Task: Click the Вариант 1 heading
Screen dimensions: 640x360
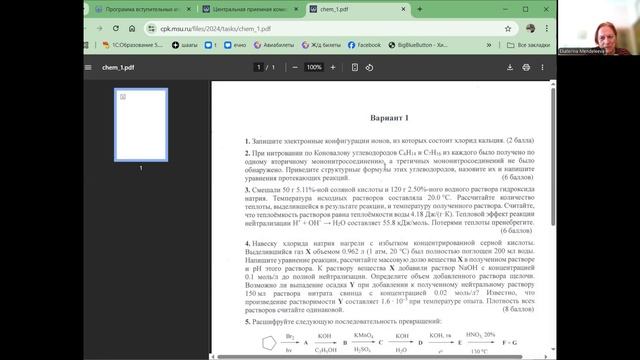Action: click(x=389, y=118)
